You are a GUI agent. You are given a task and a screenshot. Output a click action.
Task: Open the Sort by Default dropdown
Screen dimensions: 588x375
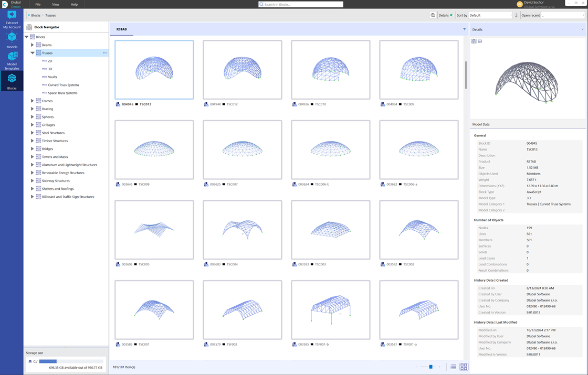491,15
